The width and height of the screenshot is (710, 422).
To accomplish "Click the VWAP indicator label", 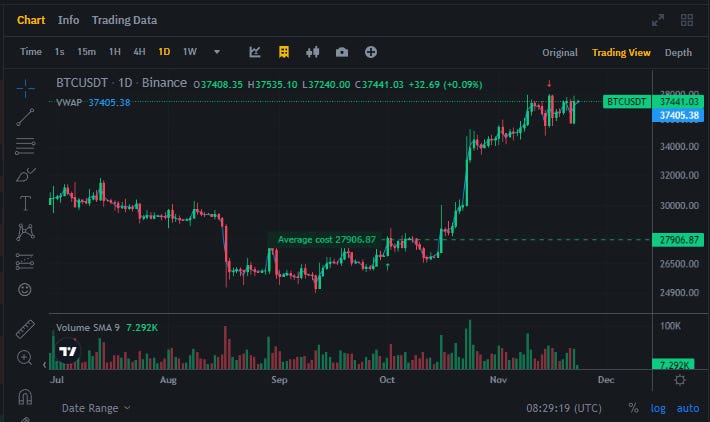I will coord(69,102).
